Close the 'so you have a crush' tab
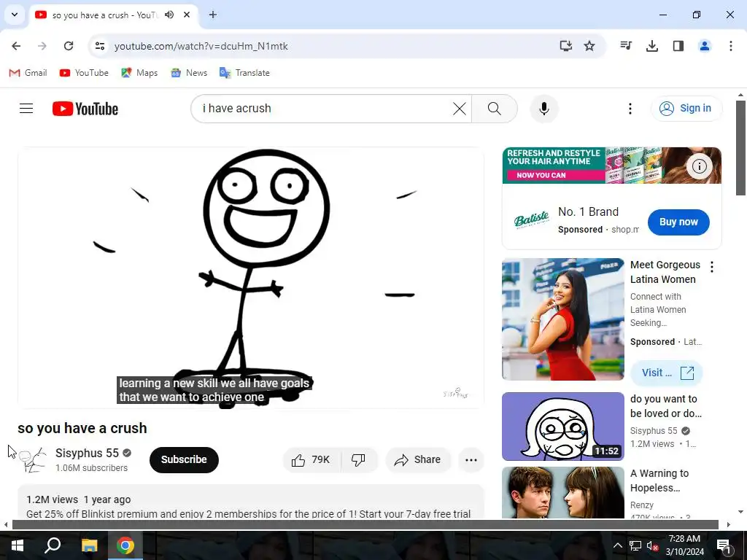 [187, 15]
